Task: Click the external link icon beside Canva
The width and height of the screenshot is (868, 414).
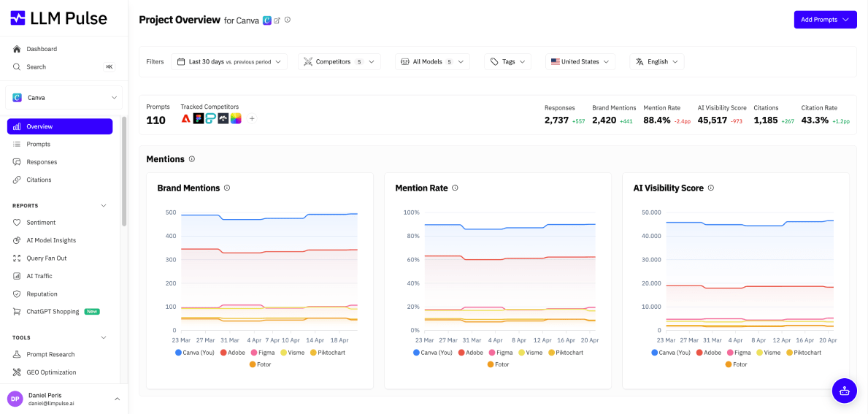Action: pos(277,20)
